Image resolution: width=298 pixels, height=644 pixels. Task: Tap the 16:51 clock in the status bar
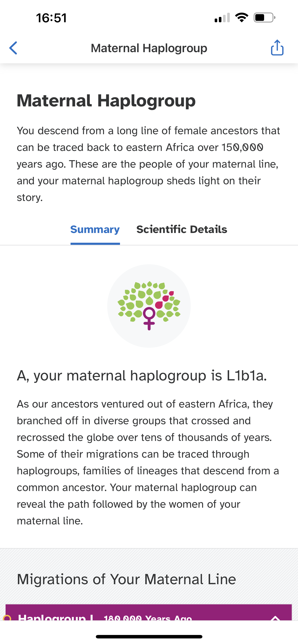click(51, 18)
